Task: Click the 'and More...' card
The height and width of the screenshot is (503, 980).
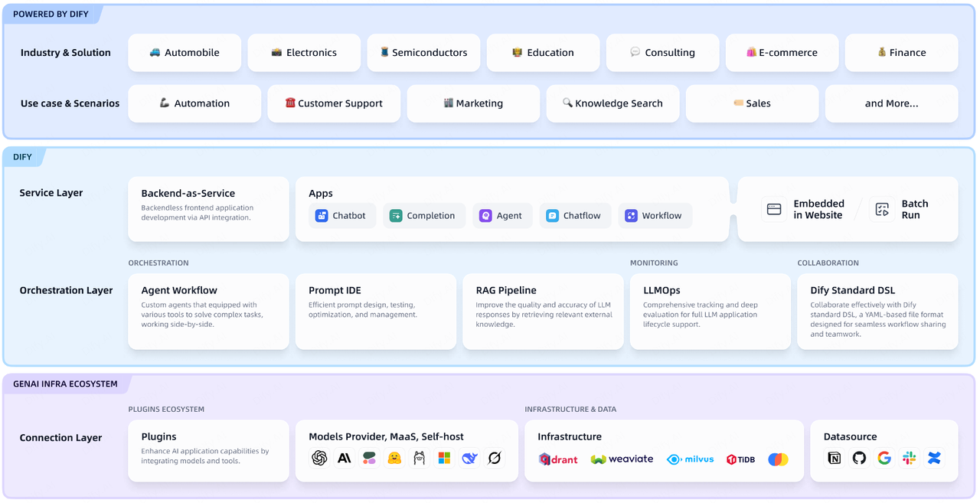Action: pyautogui.click(x=891, y=103)
